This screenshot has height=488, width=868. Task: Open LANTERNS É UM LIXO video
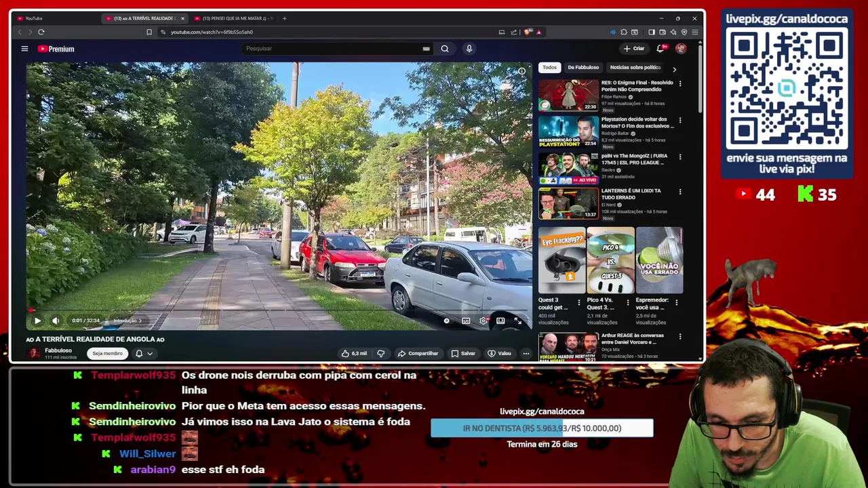click(568, 203)
